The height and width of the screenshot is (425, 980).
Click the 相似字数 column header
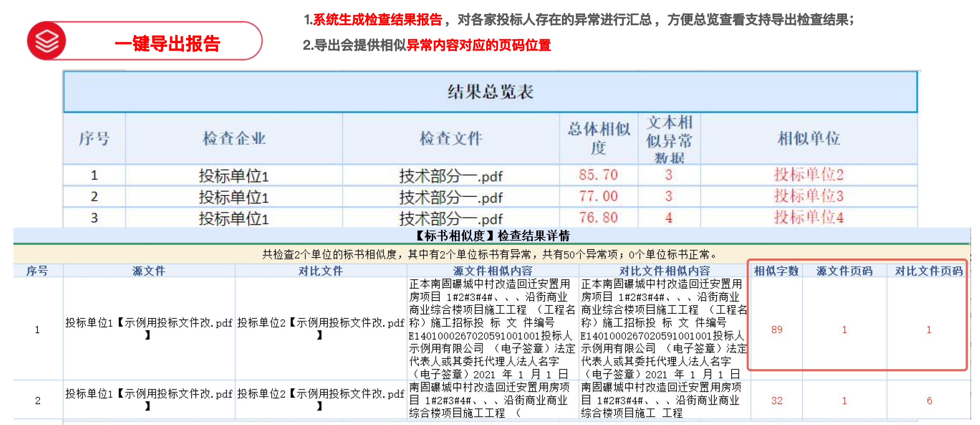coord(776,271)
